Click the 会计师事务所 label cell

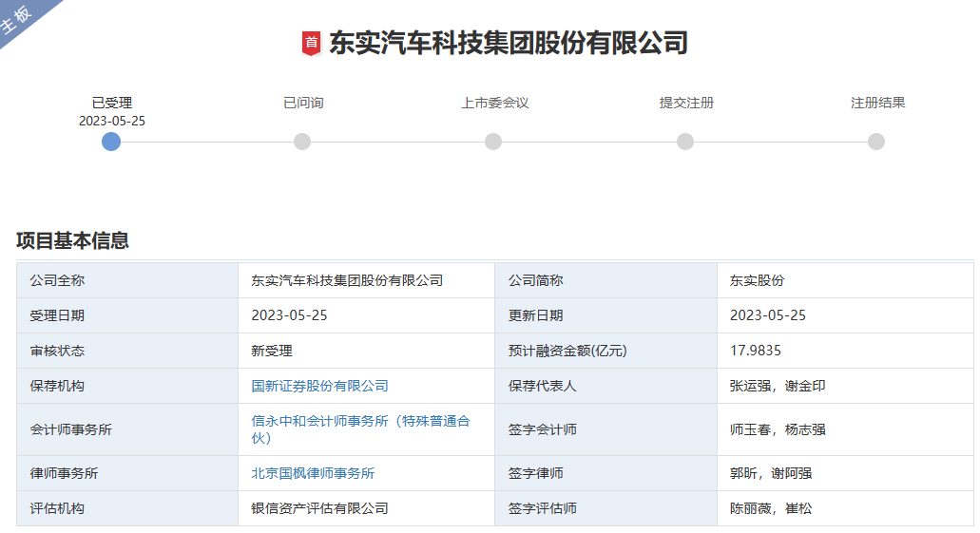[x=127, y=429]
